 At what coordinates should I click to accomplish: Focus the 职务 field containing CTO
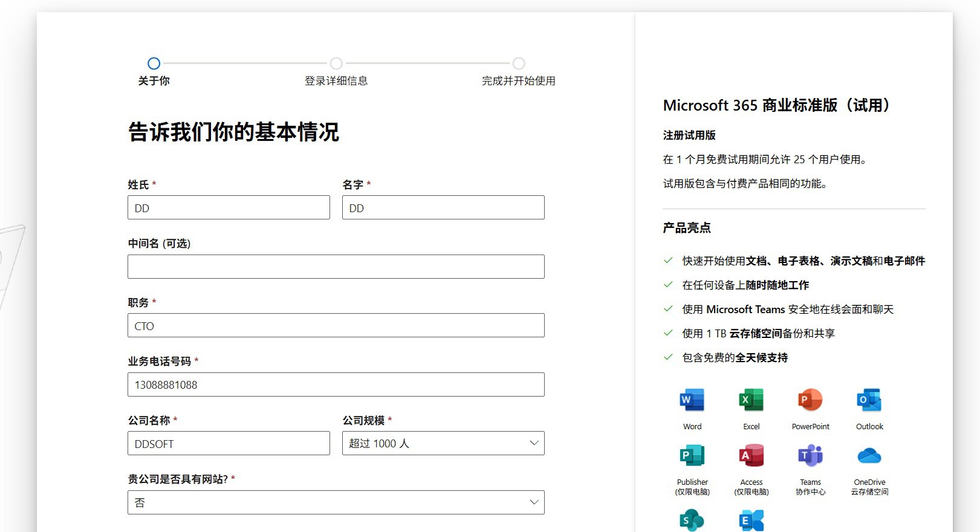pyautogui.click(x=336, y=325)
